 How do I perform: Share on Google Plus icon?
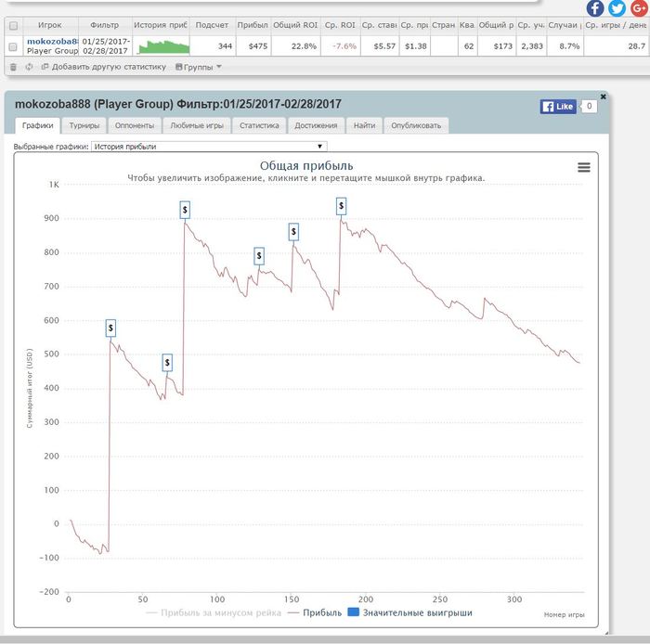(x=639, y=7)
